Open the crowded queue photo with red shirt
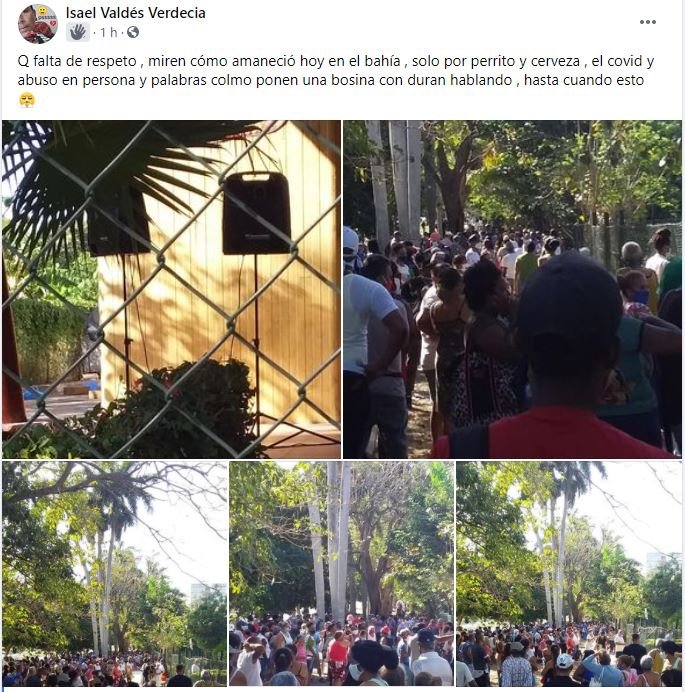 pyautogui.click(x=512, y=289)
